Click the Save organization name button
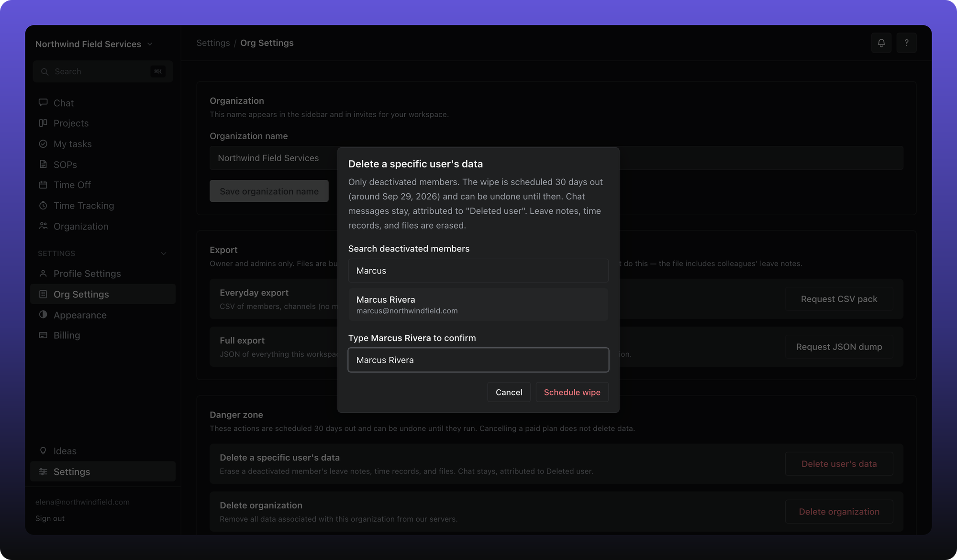 click(x=269, y=191)
